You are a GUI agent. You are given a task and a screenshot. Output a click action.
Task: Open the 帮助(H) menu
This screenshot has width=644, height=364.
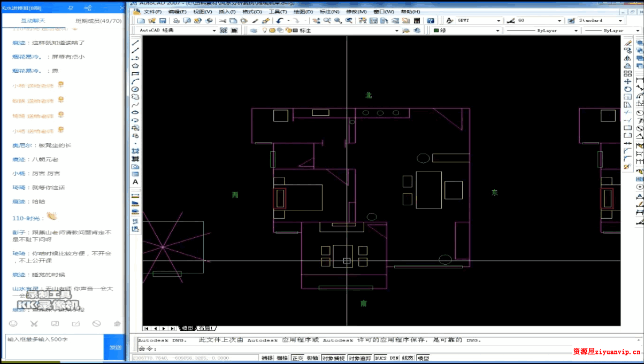click(410, 12)
